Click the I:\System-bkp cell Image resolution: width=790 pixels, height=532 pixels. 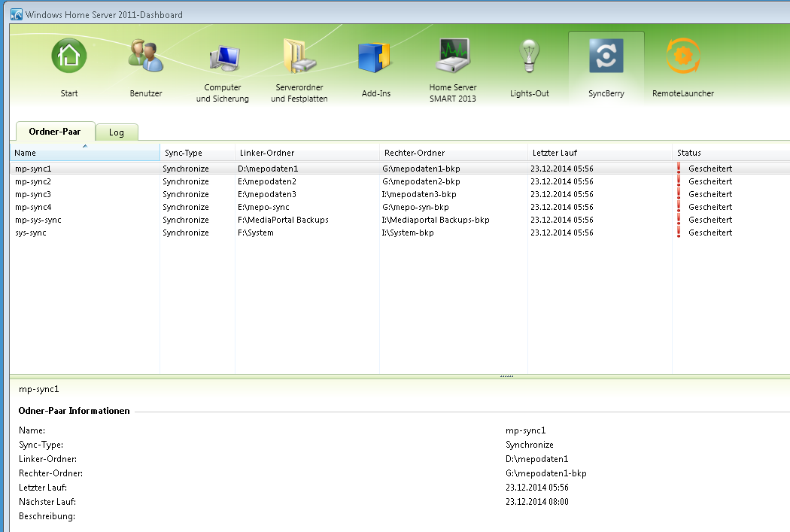tap(408, 233)
